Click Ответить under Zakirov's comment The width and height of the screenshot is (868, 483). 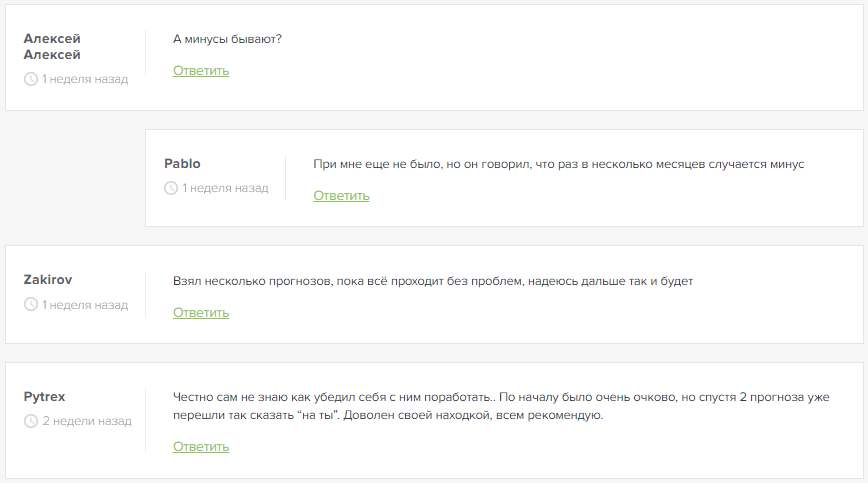point(201,313)
